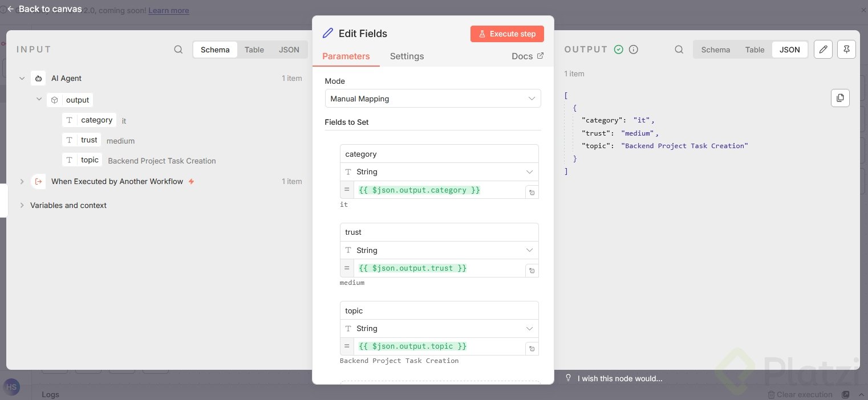Open the Learn more link
This screenshot has height=400, width=868.
(169, 10)
